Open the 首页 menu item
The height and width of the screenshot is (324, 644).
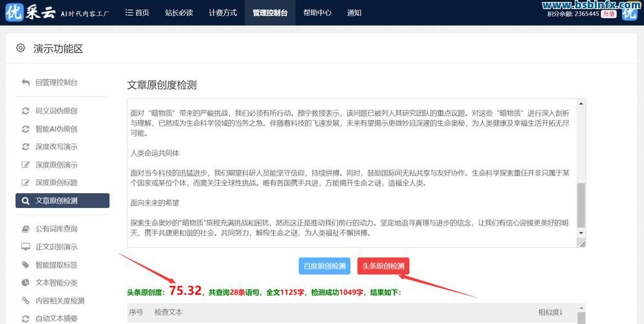point(137,13)
